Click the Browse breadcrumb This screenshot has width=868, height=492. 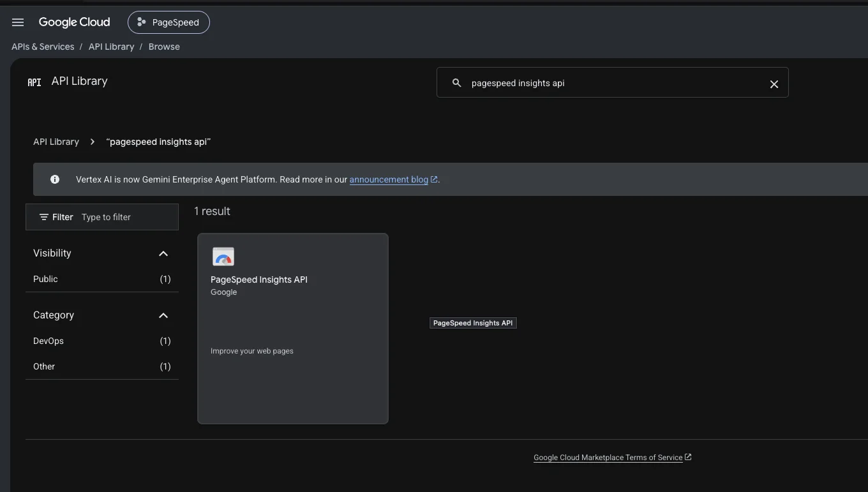pyautogui.click(x=164, y=47)
